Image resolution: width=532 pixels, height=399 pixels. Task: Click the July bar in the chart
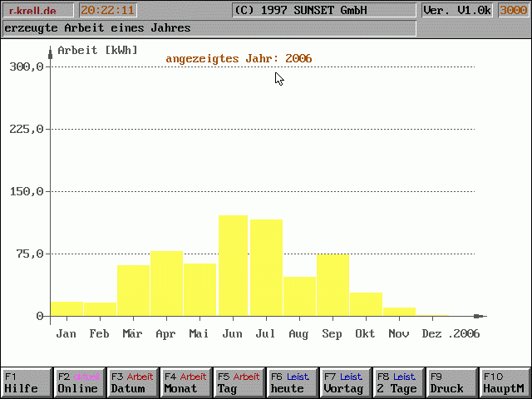click(x=266, y=268)
